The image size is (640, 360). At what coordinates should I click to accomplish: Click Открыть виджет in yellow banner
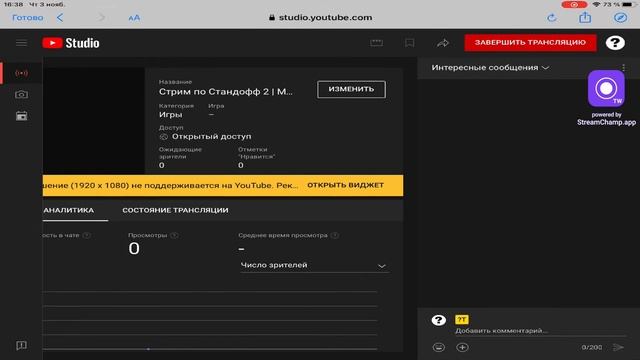pyautogui.click(x=345, y=185)
